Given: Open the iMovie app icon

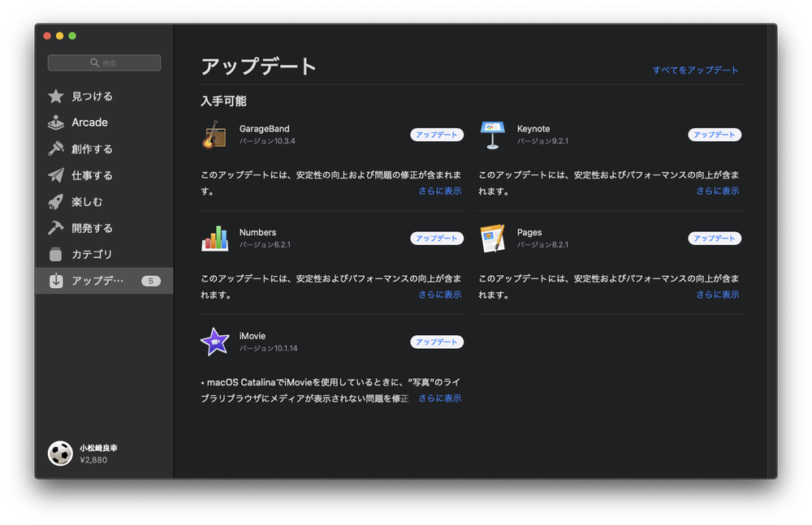Looking at the screenshot, I should pos(215,342).
